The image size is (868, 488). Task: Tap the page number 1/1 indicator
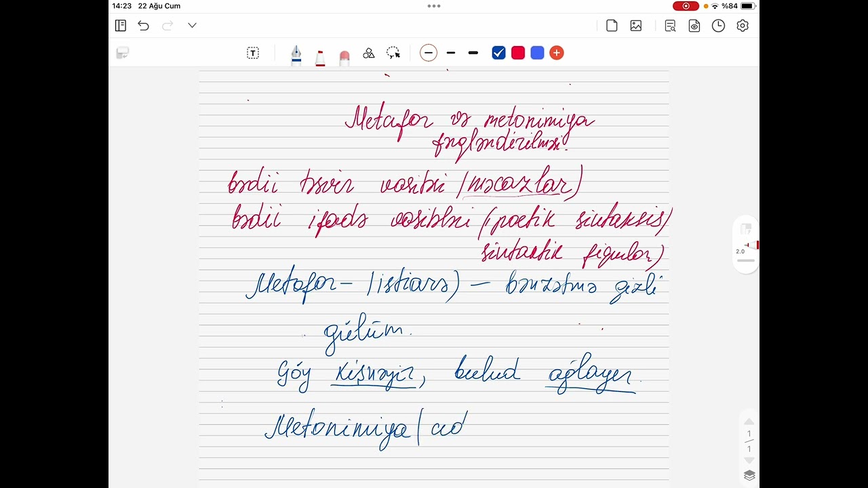coord(749,441)
